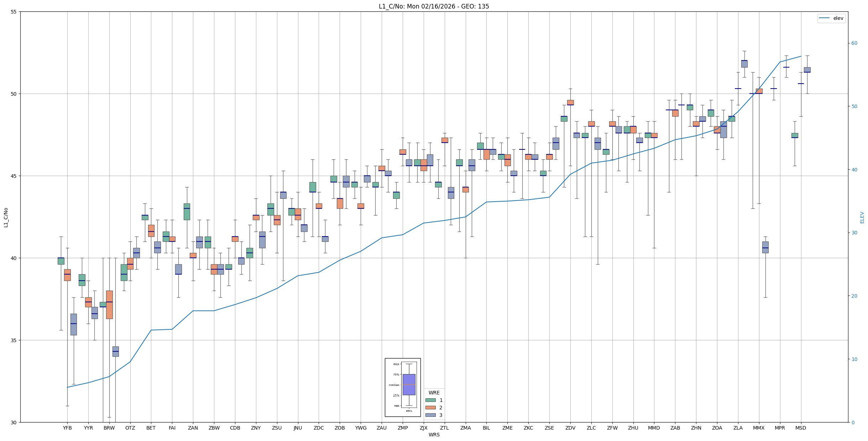
Task: Click the BRW station tick label
Action: click(109, 428)
